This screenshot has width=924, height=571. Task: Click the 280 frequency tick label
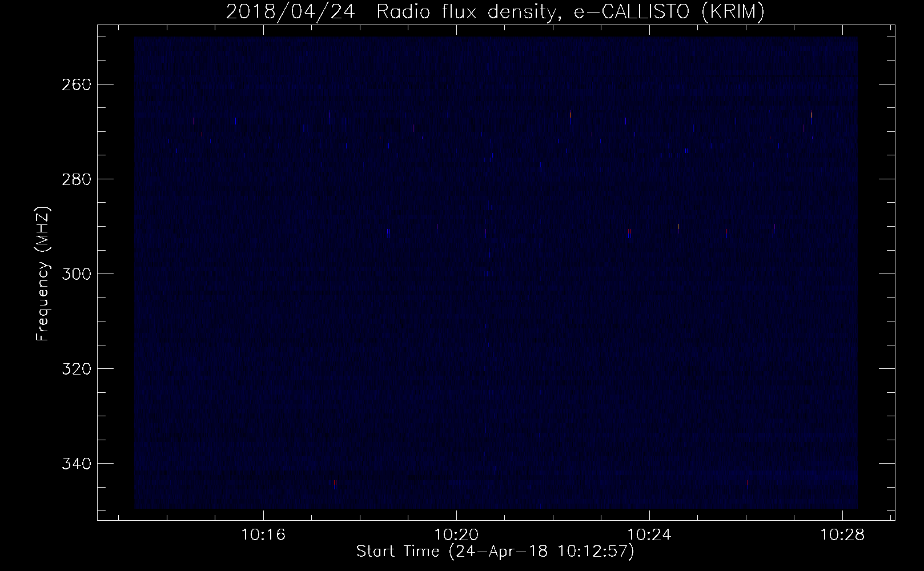tap(75, 179)
